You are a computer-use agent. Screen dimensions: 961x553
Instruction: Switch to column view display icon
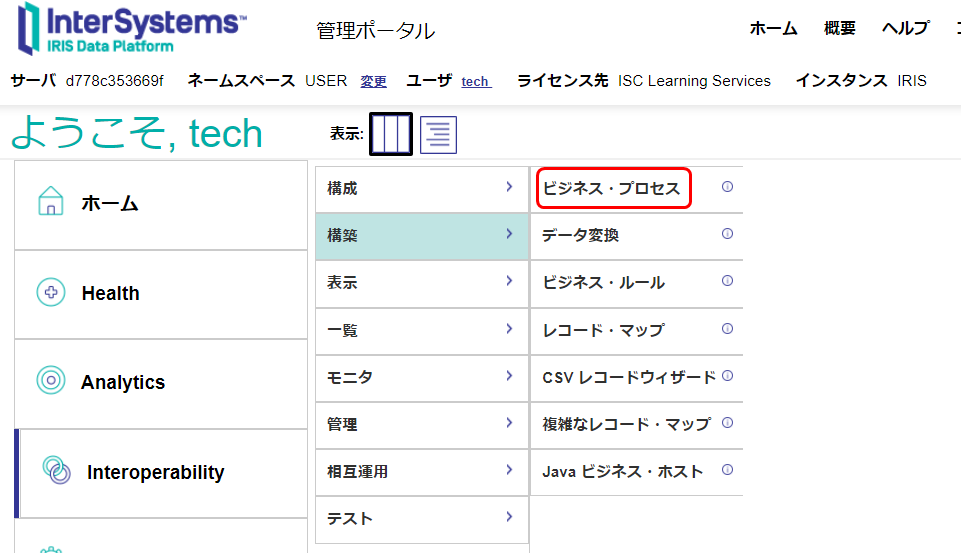(x=390, y=134)
